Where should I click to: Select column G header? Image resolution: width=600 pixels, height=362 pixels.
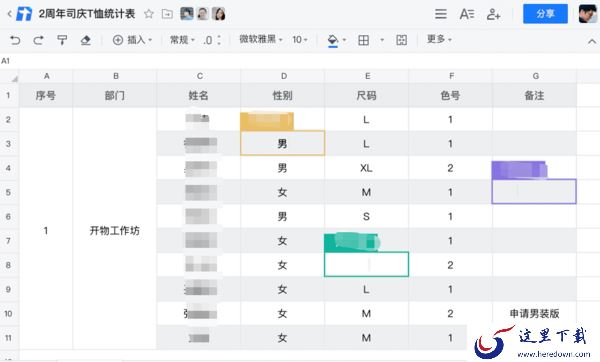[535, 76]
